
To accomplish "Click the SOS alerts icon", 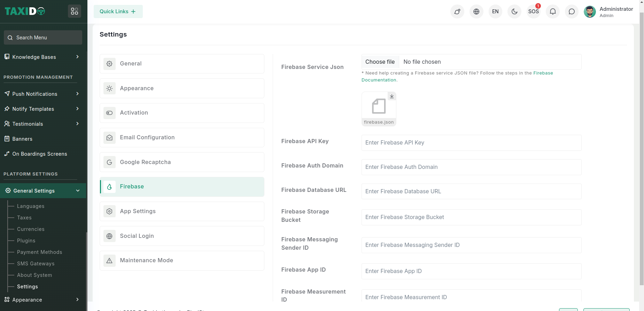I will click(x=533, y=11).
